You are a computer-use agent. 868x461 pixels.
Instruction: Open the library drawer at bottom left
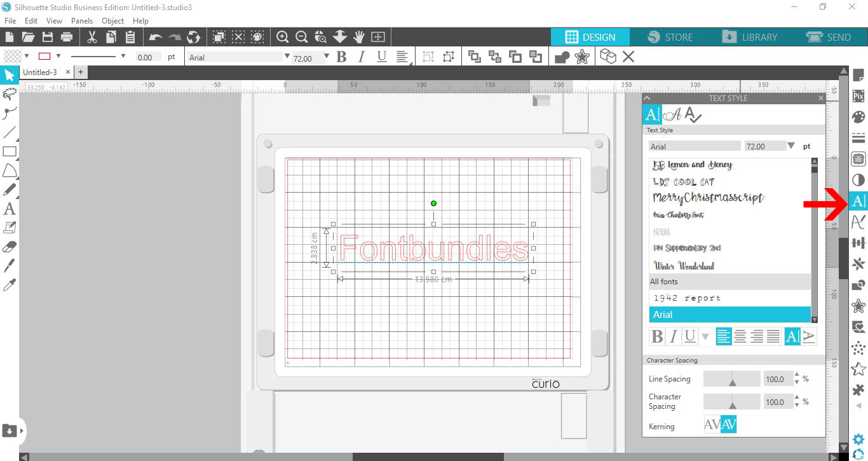tap(10, 430)
